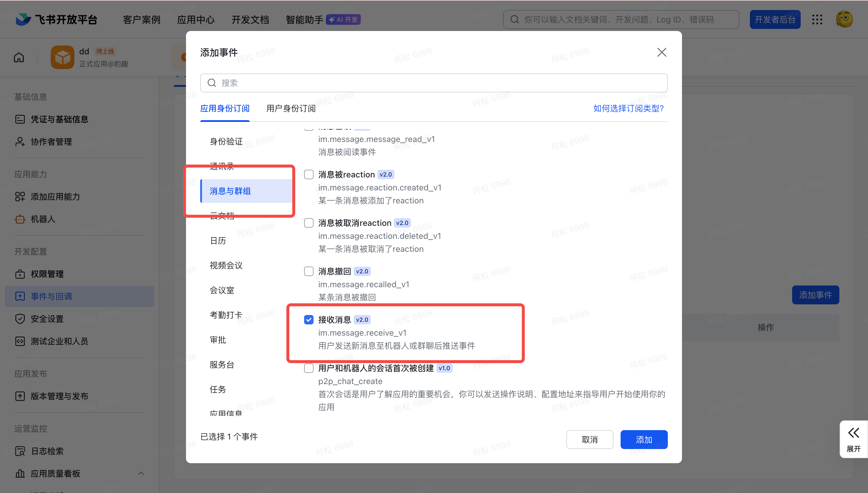Click 已选择 1 个事件 status text
Viewport: 868px width, 493px height.
pos(229,437)
